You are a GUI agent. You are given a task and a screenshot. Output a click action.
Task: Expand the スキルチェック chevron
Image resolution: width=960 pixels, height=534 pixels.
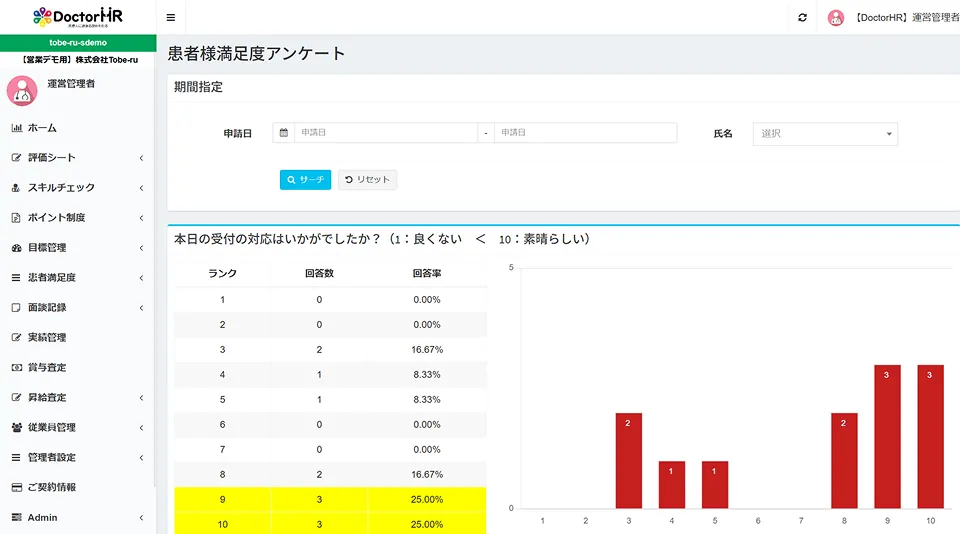(141, 188)
